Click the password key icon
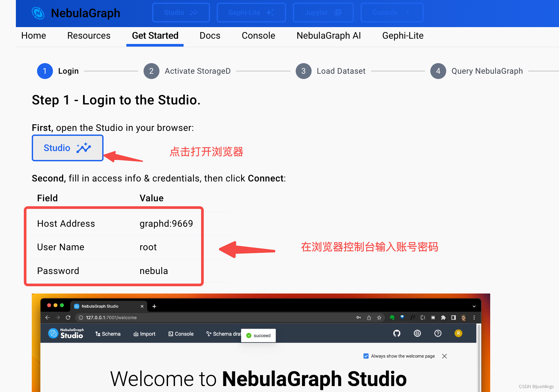This screenshot has height=392, width=559. click(359, 318)
